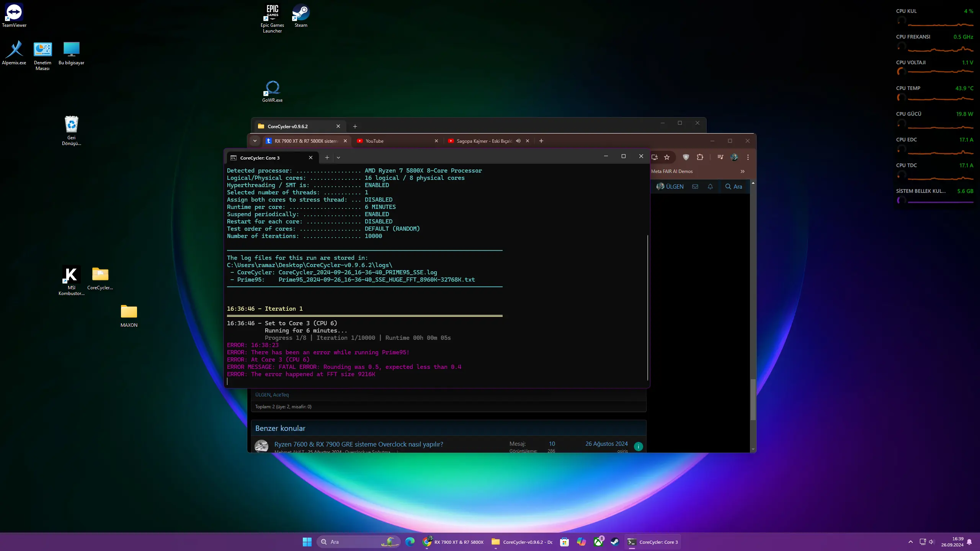Screen dimensions: 980x551
Task: Open the AceTeq member link
Action: [x=281, y=395]
